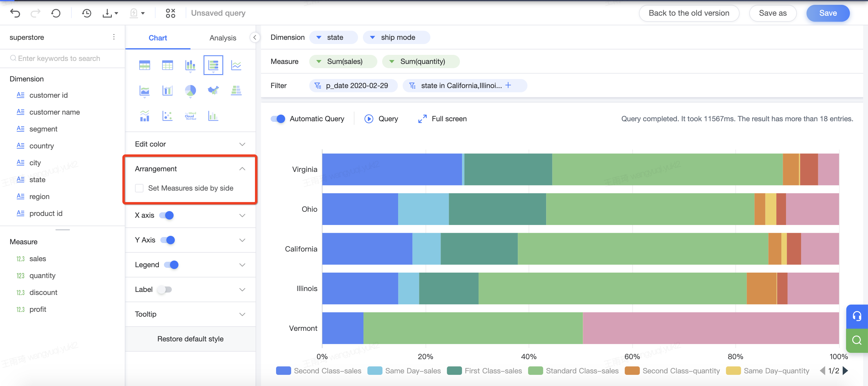Open customer support headset button
868x386 pixels.
(x=857, y=316)
